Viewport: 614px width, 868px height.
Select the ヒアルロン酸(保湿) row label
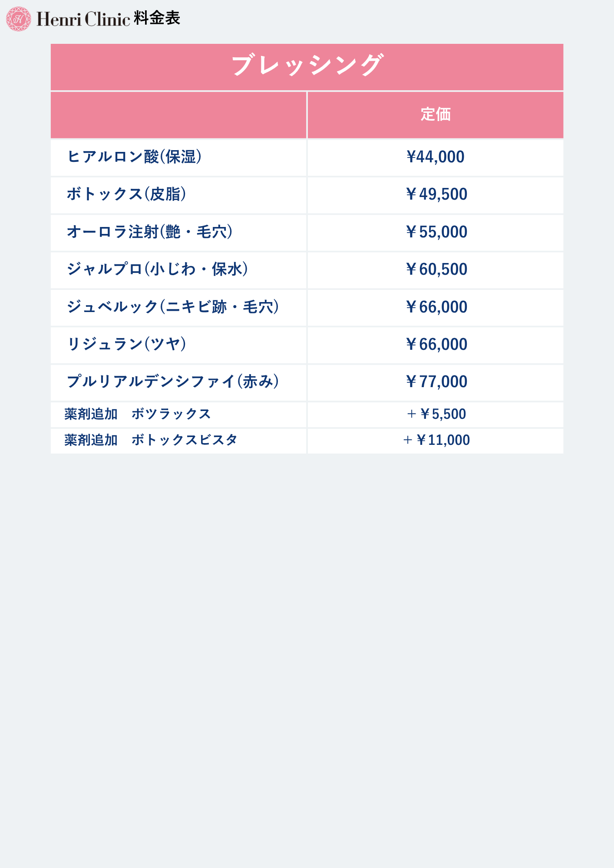(x=134, y=157)
